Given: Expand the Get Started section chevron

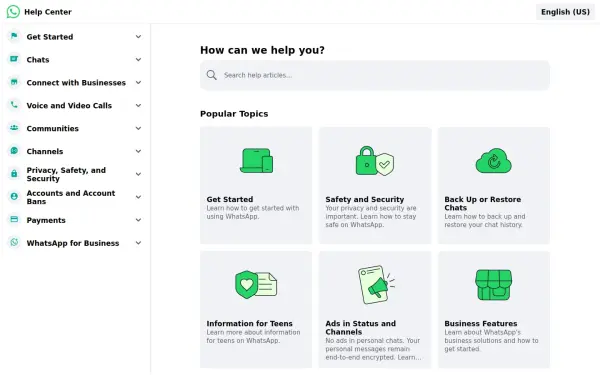Looking at the screenshot, I should click(x=138, y=37).
